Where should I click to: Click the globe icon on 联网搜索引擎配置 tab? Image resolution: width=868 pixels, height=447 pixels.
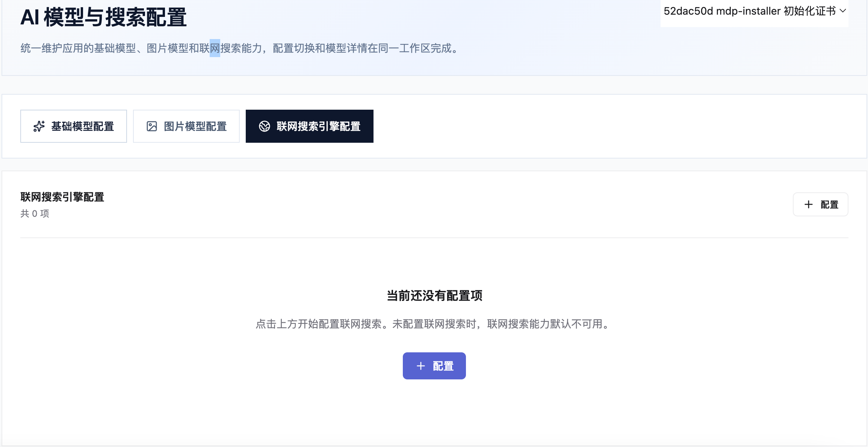pyautogui.click(x=265, y=126)
